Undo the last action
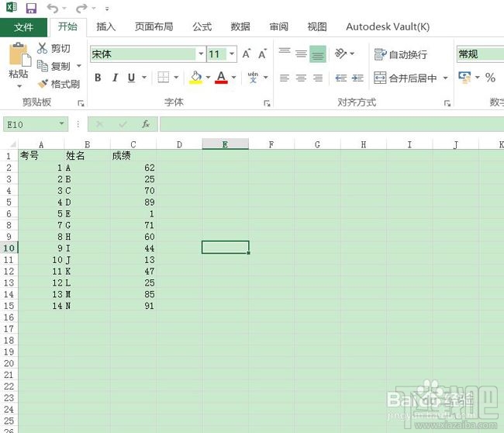The height and width of the screenshot is (433, 504). (x=53, y=8)
